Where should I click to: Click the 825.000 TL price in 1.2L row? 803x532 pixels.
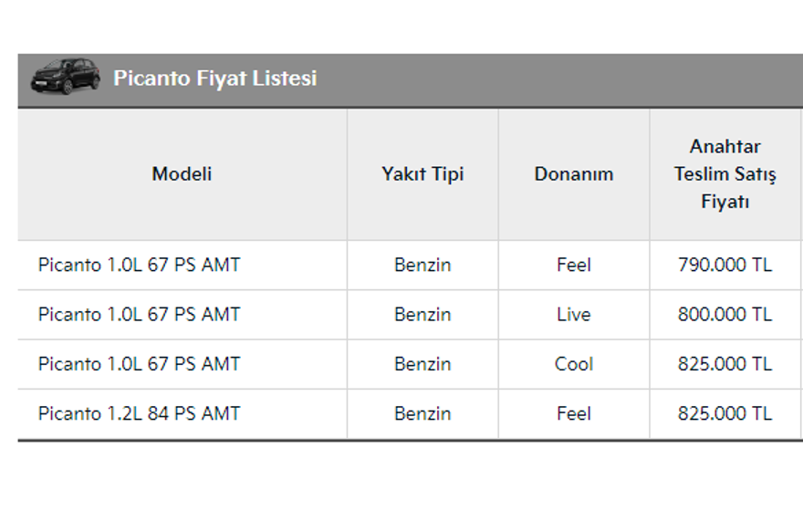point(725,413)
